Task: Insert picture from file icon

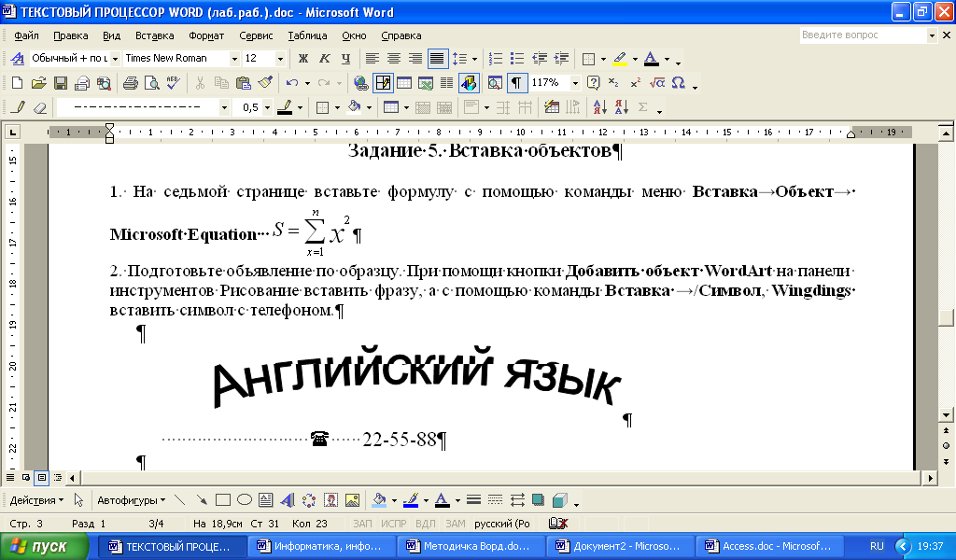Action: click(352, 500)
